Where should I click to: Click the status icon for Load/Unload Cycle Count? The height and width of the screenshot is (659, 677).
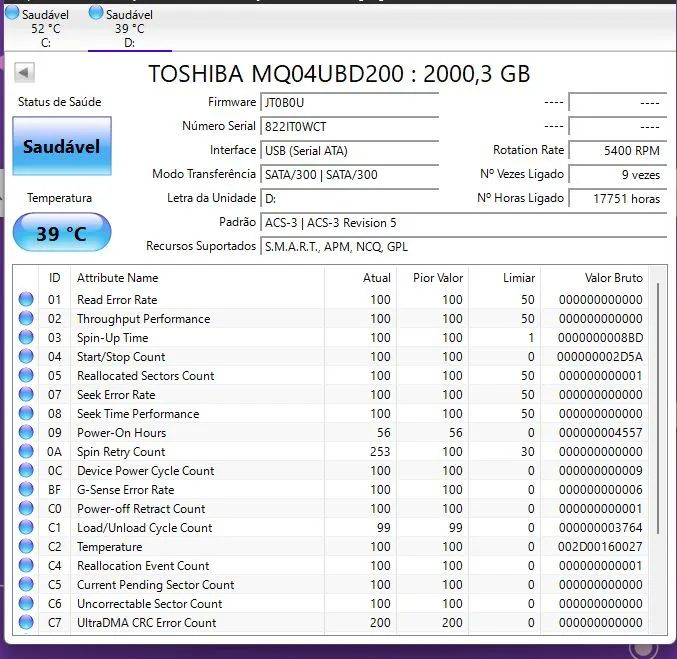pyautogui.click(x=26, y=527)
